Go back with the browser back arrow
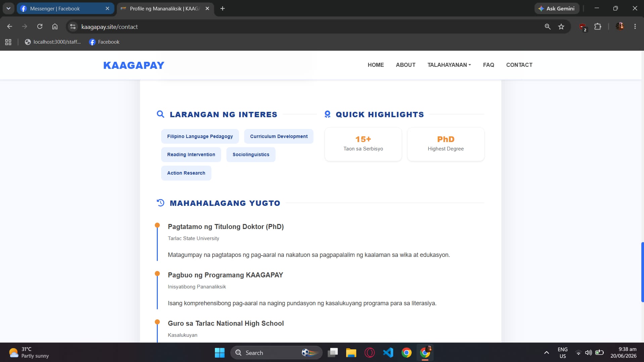The image size is (644, 362). [x=10, y=27]
